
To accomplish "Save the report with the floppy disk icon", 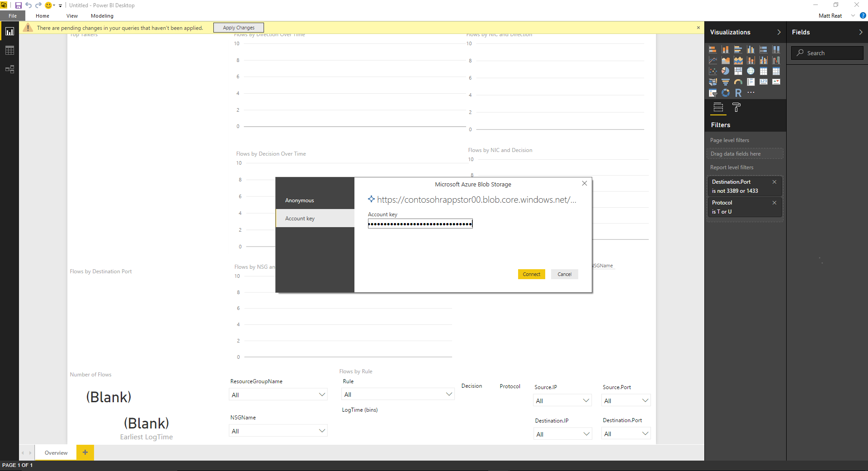I will (19, 5).
